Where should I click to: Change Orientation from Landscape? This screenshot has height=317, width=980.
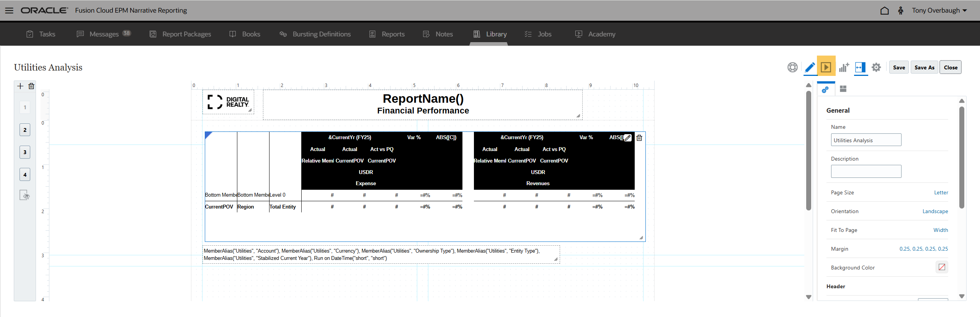[935, 212]
